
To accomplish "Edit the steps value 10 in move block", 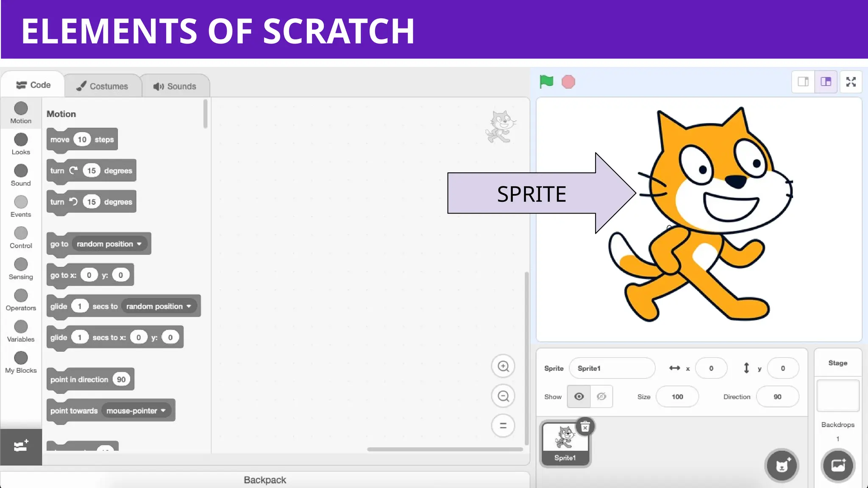I will (82, 139).
